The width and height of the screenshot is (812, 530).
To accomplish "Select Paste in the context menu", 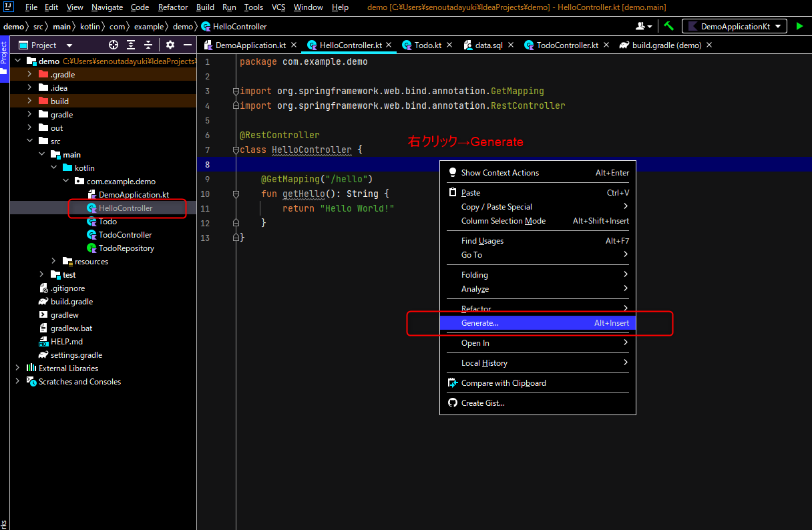I will click(538, 193).
